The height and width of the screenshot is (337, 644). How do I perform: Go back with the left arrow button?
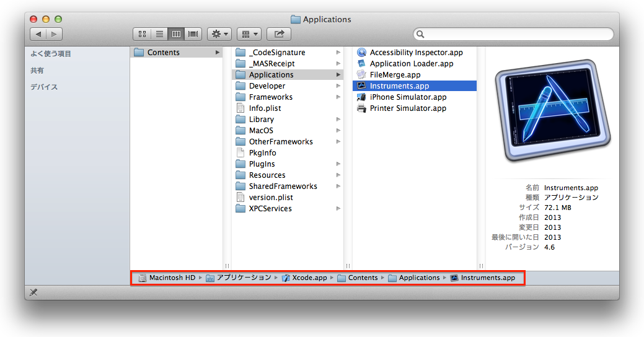click(x=38, y=34)
